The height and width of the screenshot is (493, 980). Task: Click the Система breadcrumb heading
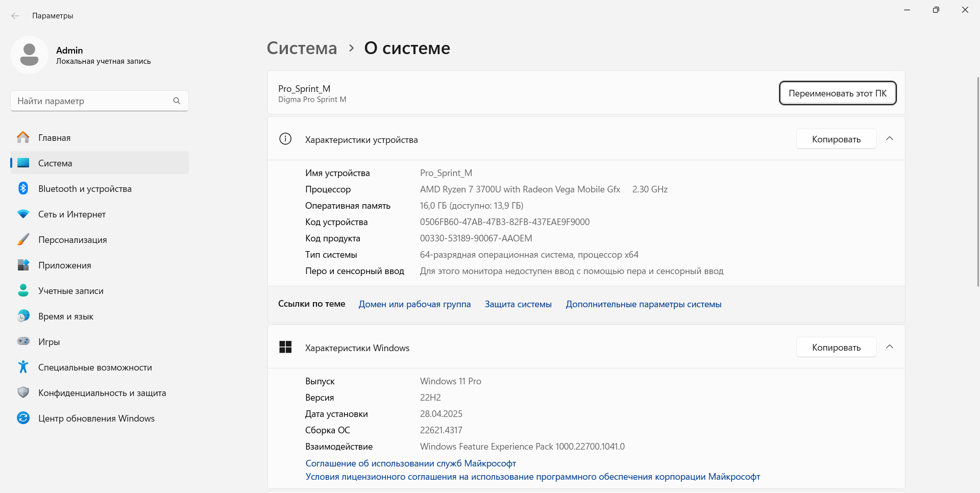(302, 48)
